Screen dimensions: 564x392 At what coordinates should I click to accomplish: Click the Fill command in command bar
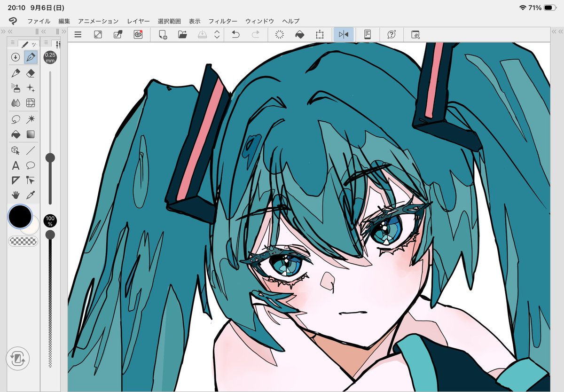[299, 34]
